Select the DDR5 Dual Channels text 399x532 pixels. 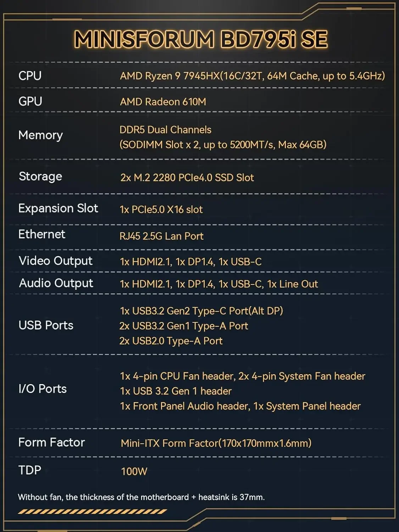[x=165, y=130]
